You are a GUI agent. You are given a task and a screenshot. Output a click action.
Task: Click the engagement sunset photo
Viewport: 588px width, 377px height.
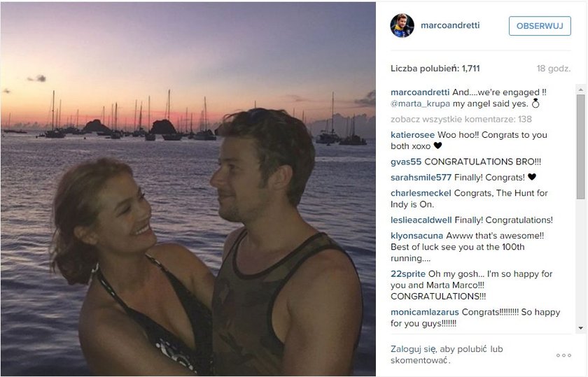pyautogui.click(x=188, y=189)
